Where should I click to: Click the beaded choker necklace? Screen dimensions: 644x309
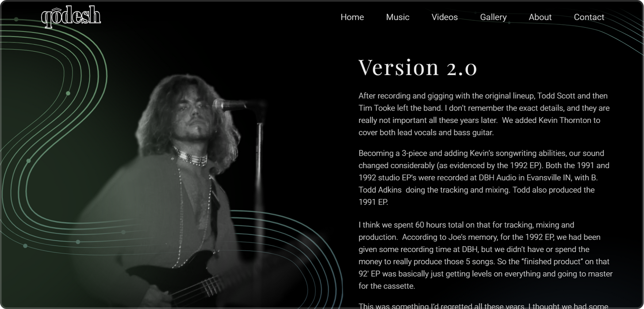(191, 156)
